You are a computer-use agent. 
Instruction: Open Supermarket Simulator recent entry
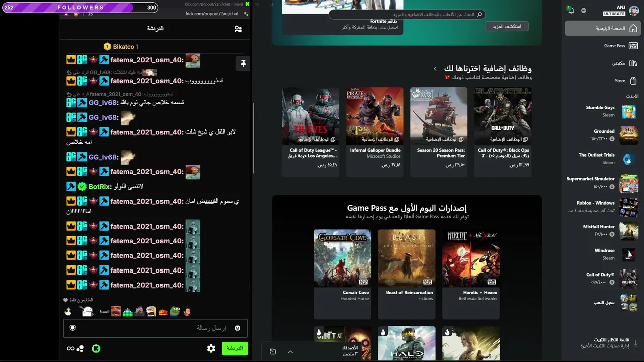(x=602, y=183)
